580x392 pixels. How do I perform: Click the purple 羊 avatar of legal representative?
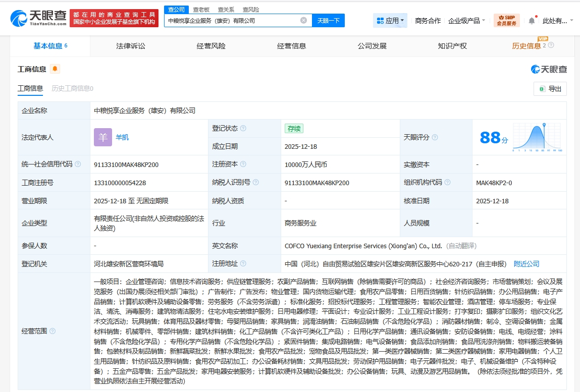pos(103,137)
